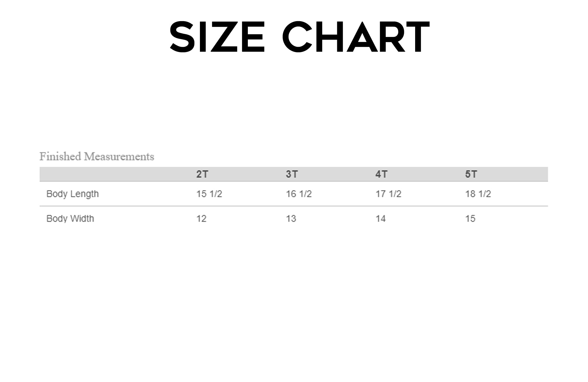The width and height of the screenshot is (588, 382).
Task: Click body width value 13
Action: click(291, 219)
